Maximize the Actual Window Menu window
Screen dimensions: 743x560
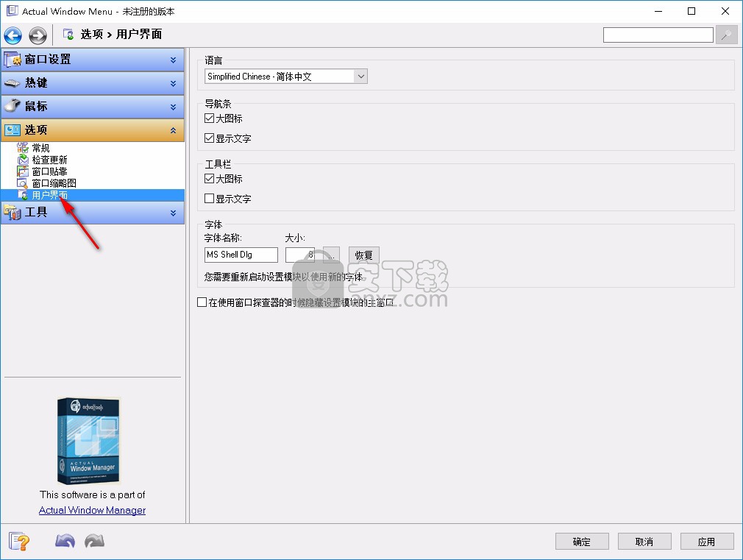tap(692, 11)
